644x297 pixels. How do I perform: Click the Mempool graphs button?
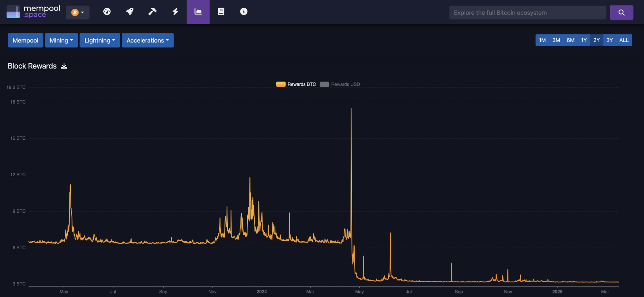coord(25,41)
